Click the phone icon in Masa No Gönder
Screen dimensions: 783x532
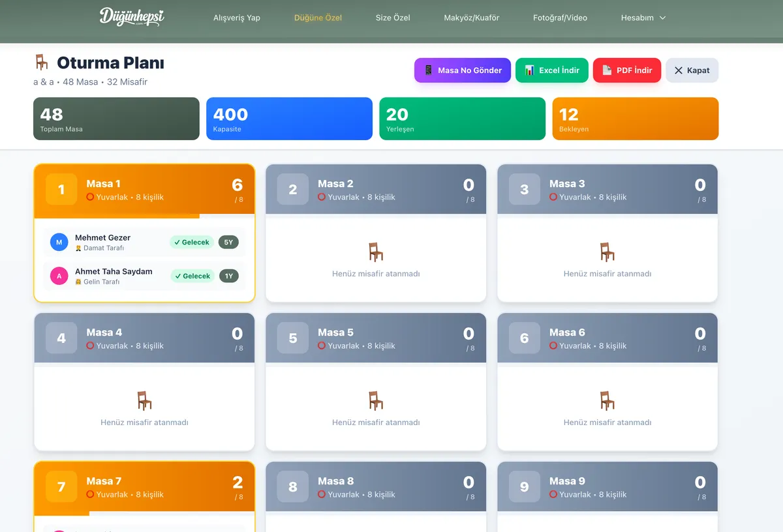(x=429, y=70)
